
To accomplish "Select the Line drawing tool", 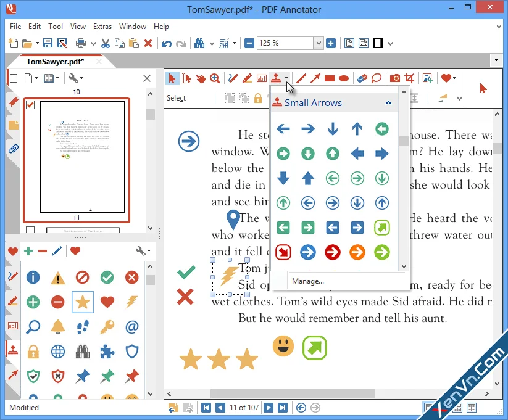I will pyautogui.click(x=301, y=78).
